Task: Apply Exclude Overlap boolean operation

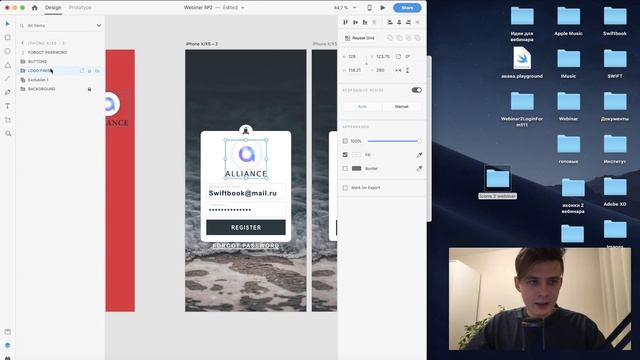Action: pyautogui.click(x=417, y=38)
